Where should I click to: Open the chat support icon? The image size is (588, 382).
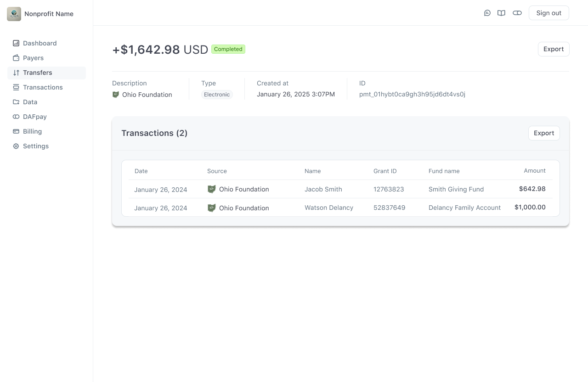(487, 13)
